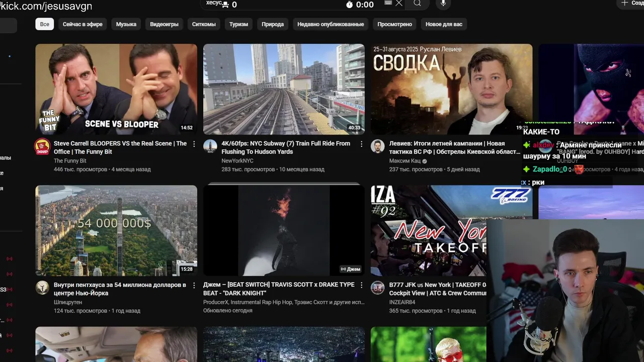The height and width of the screenshot is (362, 644).
Task: Select the Недавно опубликованные chip
Action: tap(331, 24)
